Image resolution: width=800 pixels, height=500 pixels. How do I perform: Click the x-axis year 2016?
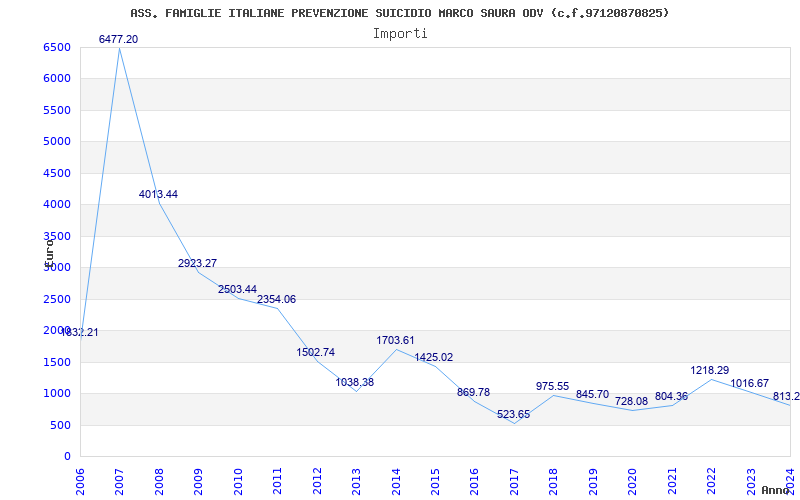(474, 481)
